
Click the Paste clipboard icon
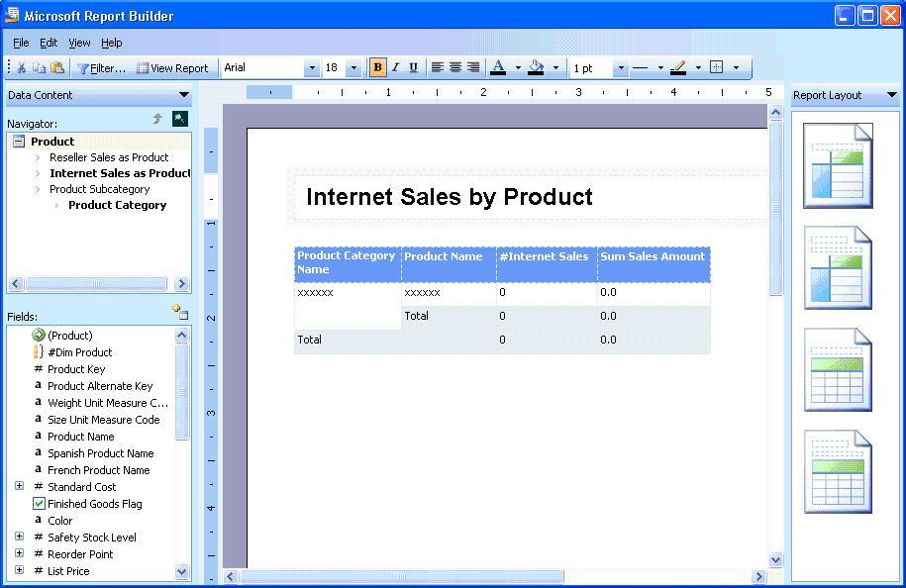(57, 68)
